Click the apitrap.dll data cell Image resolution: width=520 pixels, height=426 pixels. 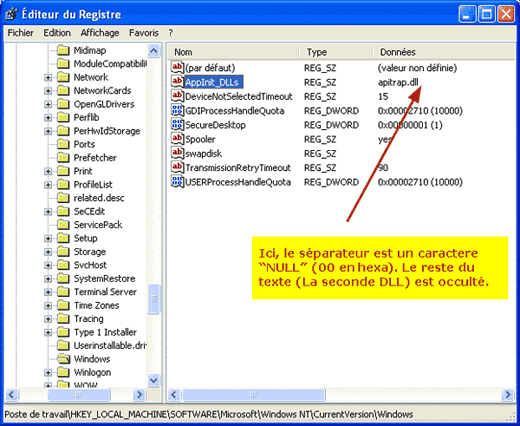(398, 82)
